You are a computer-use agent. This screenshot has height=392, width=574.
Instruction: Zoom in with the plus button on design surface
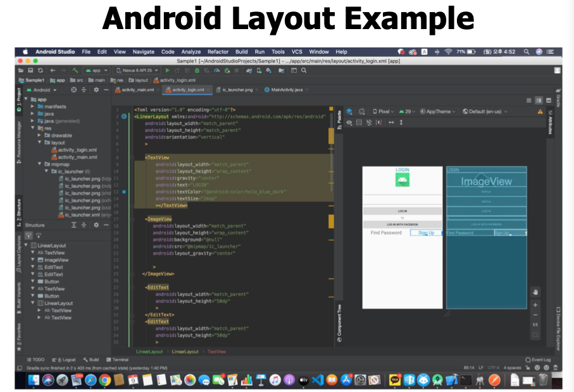coord(535,305)
